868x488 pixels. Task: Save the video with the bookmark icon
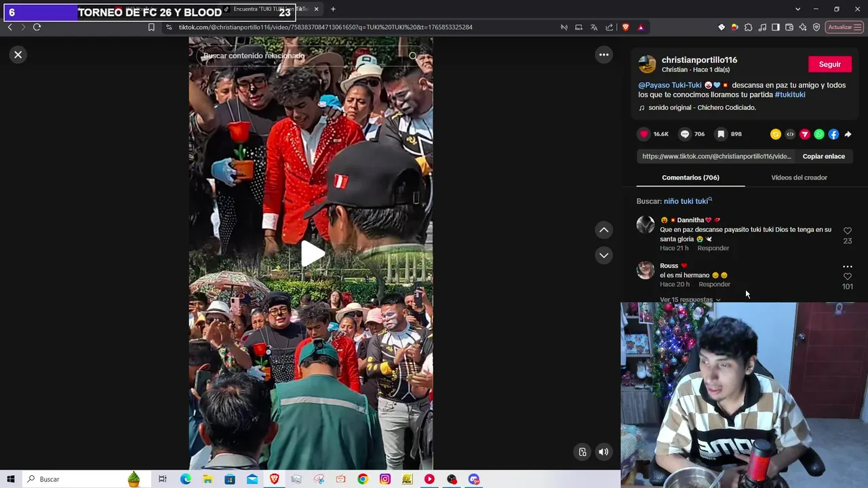pyautogui.click(x=721, y=134)
